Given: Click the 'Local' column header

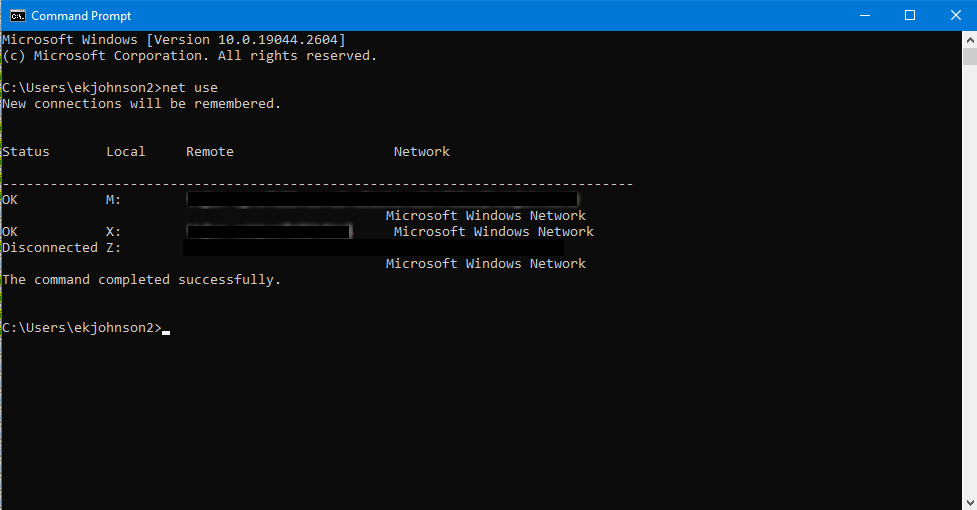Looking at the screenshot, I should click(x=125, y=152).
